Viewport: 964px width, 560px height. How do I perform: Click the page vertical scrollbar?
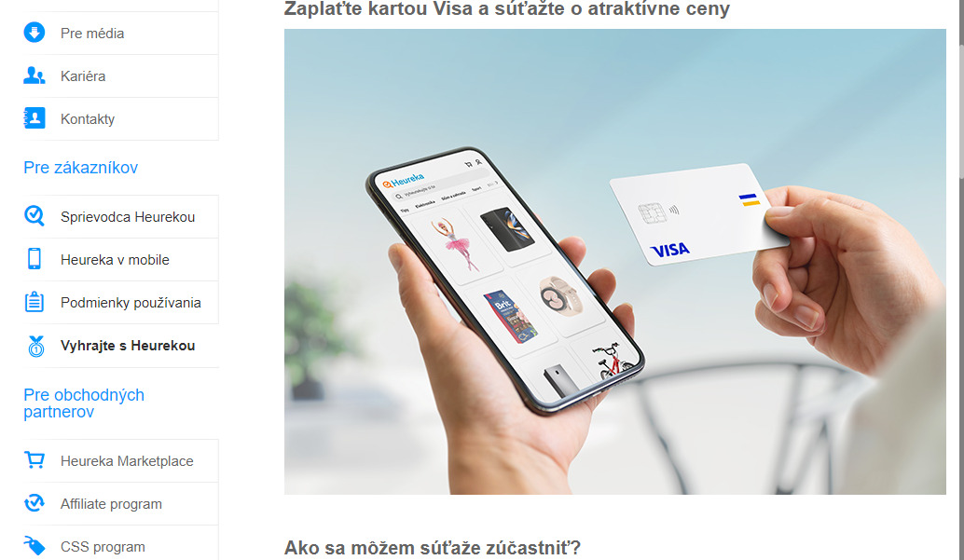click(x=960, y=280)
